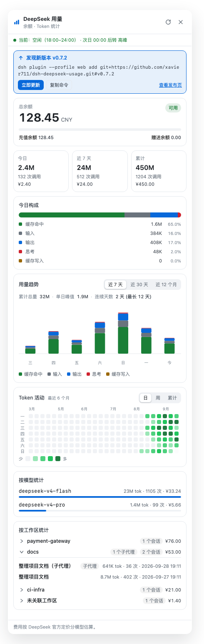The height and width of the screenshot is (644, 204).
Task: Click the green 缓存命中 swatch in 今日构成
Action: (20, 224)
